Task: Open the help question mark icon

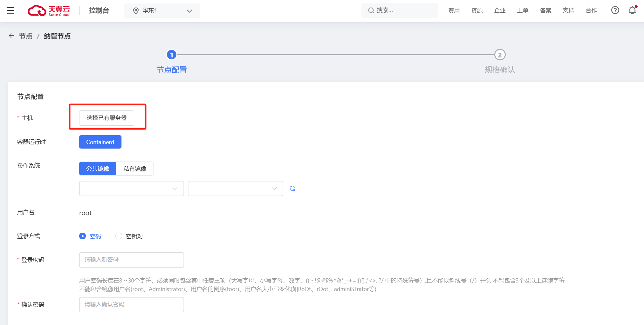Action: tap(615, 10)
